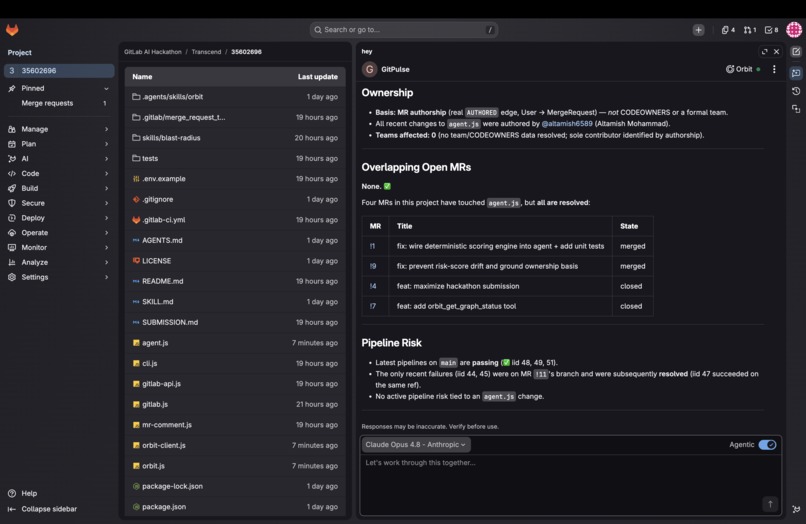806x524 pixels.
Task: Open merge request !9 link
Action: click(x=373, y=266)
